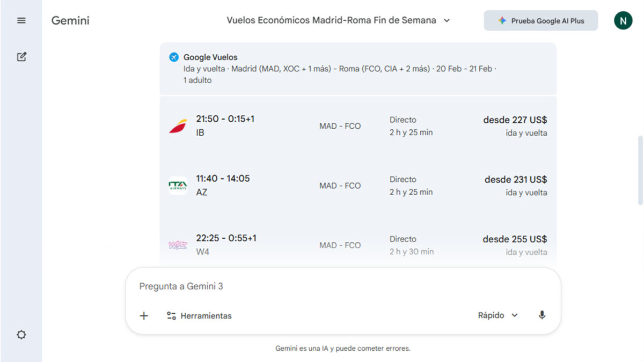The height and width of the screenshot is (362, 644).
Task: Click the Prueba Google AI Plus button
Action: click(x=540, y=20)
